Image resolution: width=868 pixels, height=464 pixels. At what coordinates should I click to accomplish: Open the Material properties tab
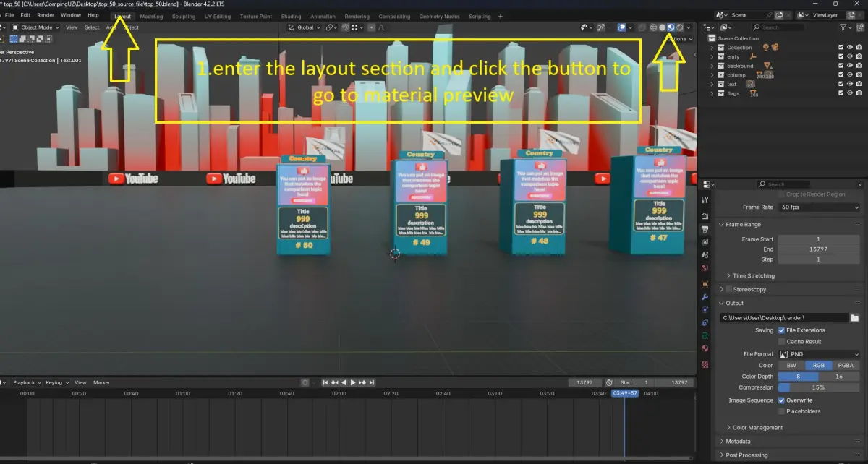(705, 349)
